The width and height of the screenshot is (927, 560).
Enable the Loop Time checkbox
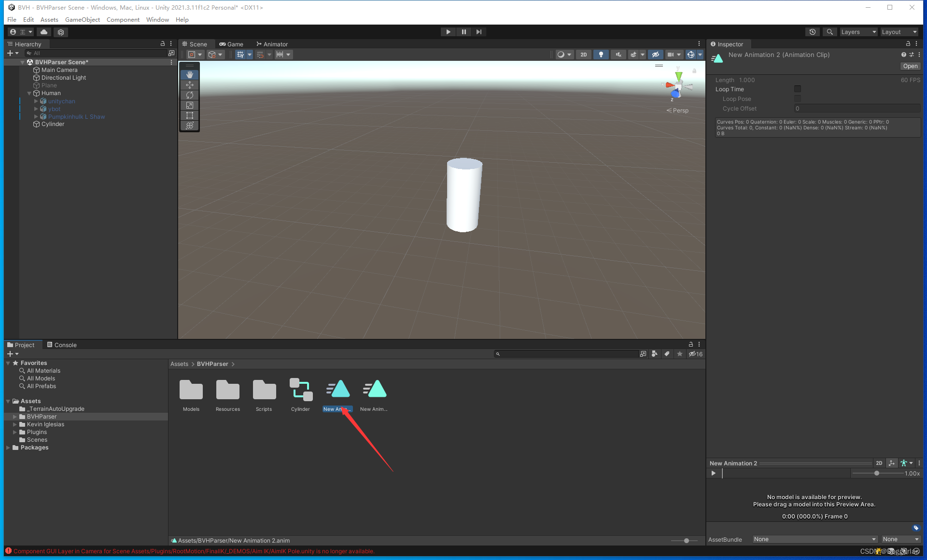798,89
